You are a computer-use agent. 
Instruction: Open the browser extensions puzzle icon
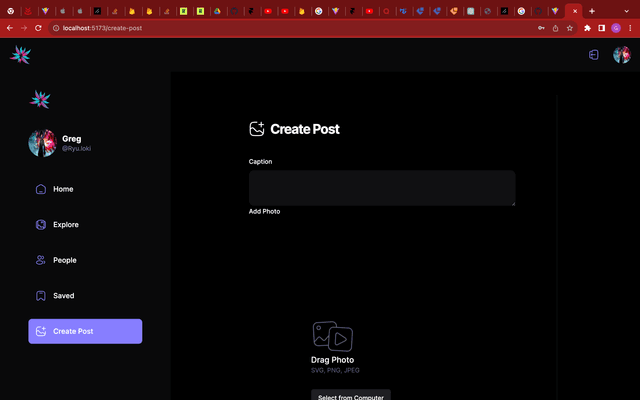tap(587, 28)
